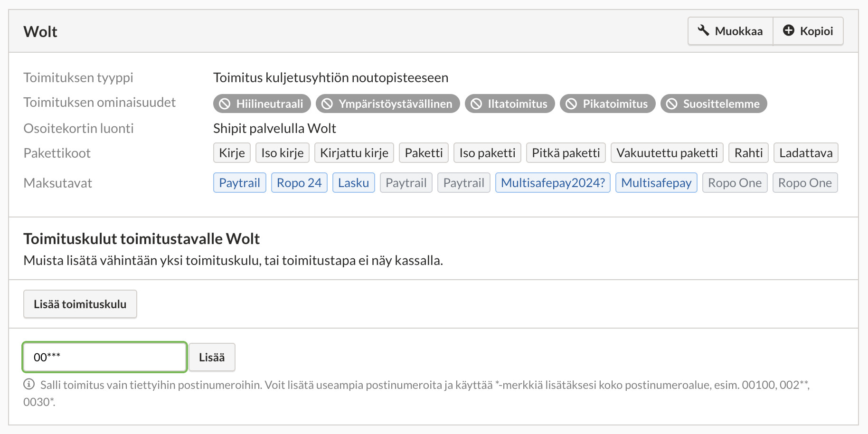The width and height of the screenshot is (868, 434).
Task: Click the Lasku payment method tag
Action: [354, 183]
